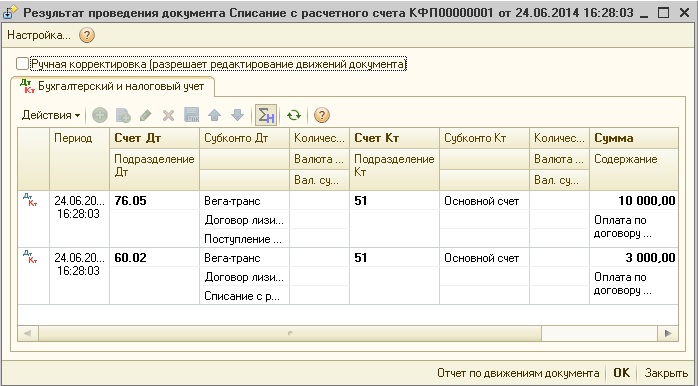This screenshot has height=386, width=698.
Task: Click the pencil edit entry icon
Action: pyautogui.click(x=146, y=115)
